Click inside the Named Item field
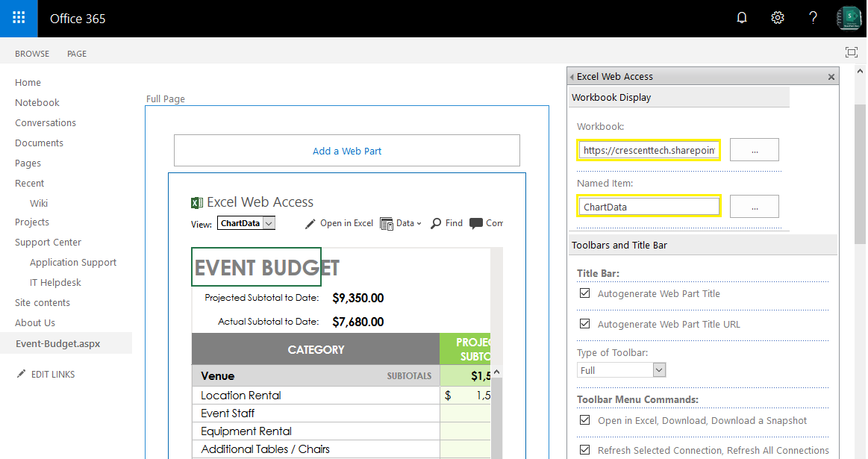The width and height of the screenshot is (868, 459). 648,206
